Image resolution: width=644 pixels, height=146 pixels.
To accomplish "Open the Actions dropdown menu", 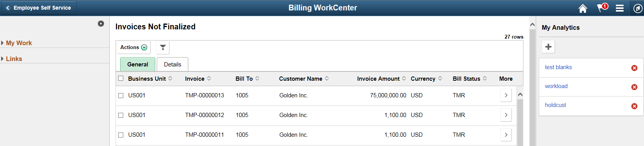I will click(134, 48).
